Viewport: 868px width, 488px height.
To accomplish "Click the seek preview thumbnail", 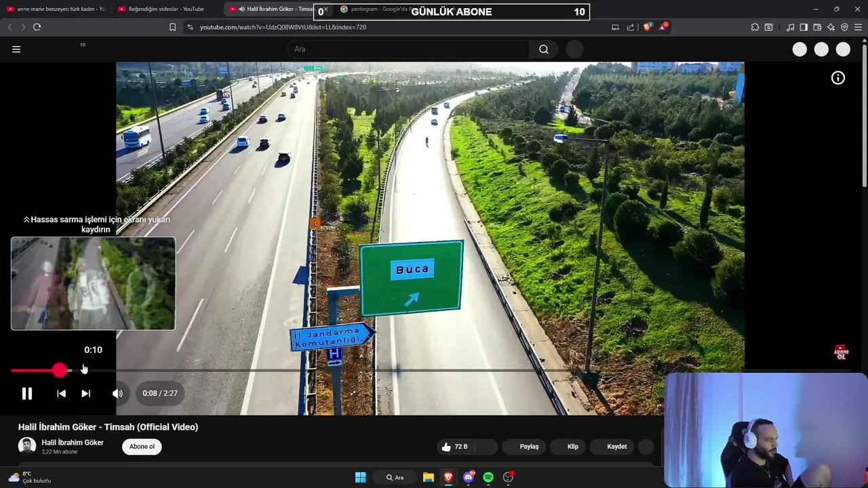I will pos(93,283).
